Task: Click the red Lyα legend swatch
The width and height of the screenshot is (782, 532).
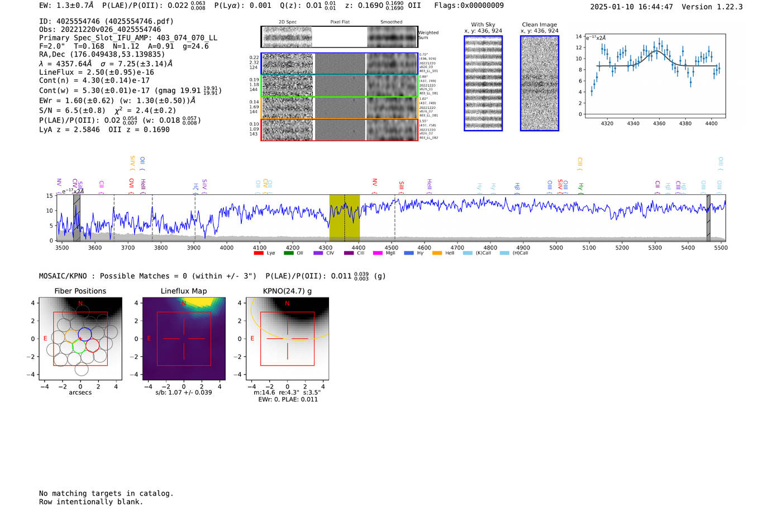Action: tap(259, 253)
